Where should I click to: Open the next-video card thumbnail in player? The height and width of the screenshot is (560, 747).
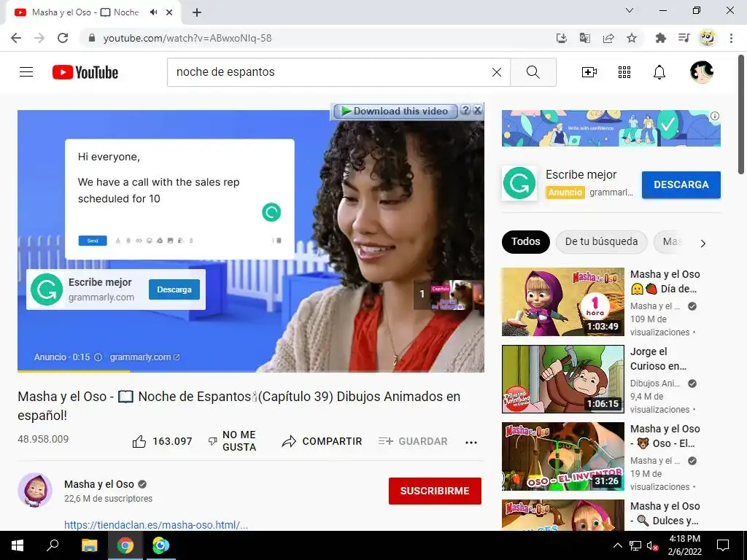[x=449, y=295]
